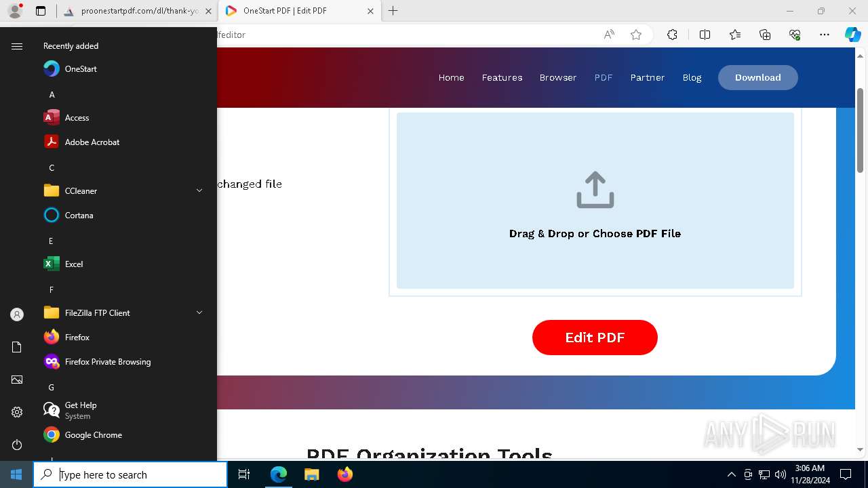
Task: Open Get Help app
Action: [122, 411]
